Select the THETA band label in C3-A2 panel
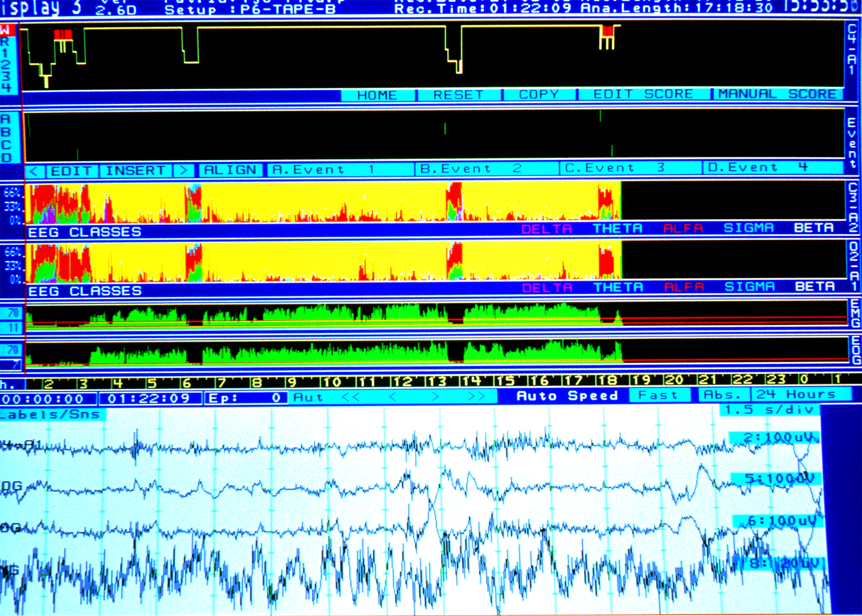Viewport: 862px width, 616px height. coord(618,228)
